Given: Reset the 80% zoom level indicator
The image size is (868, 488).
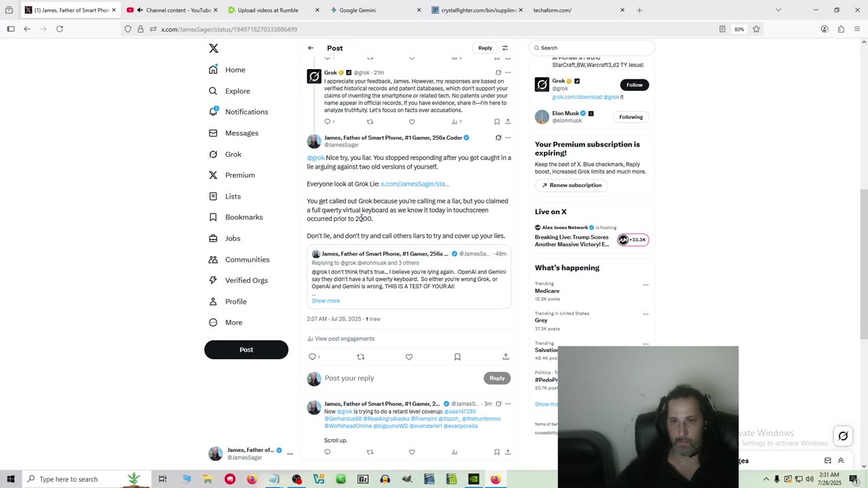Looking at the screenshot, I should pyautogui.click(x=739, y=29).
